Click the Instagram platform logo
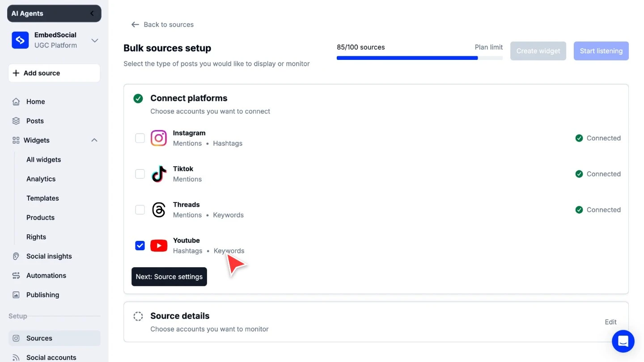644x362 pixels. pyautogui.click(x=159, y=138)
